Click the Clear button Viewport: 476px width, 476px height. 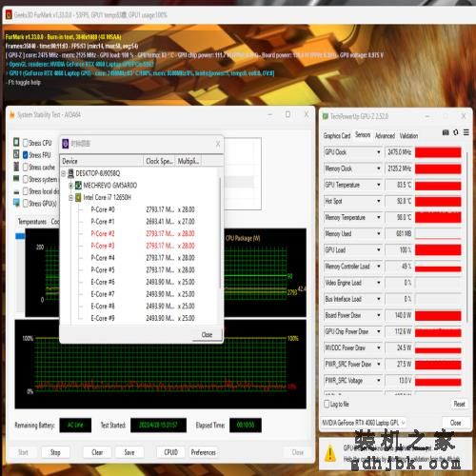click(x=97, y=452)
